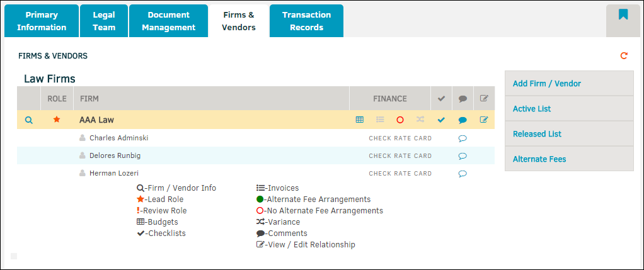Click the red No Alternate Fee circle icon

[400, 120]
